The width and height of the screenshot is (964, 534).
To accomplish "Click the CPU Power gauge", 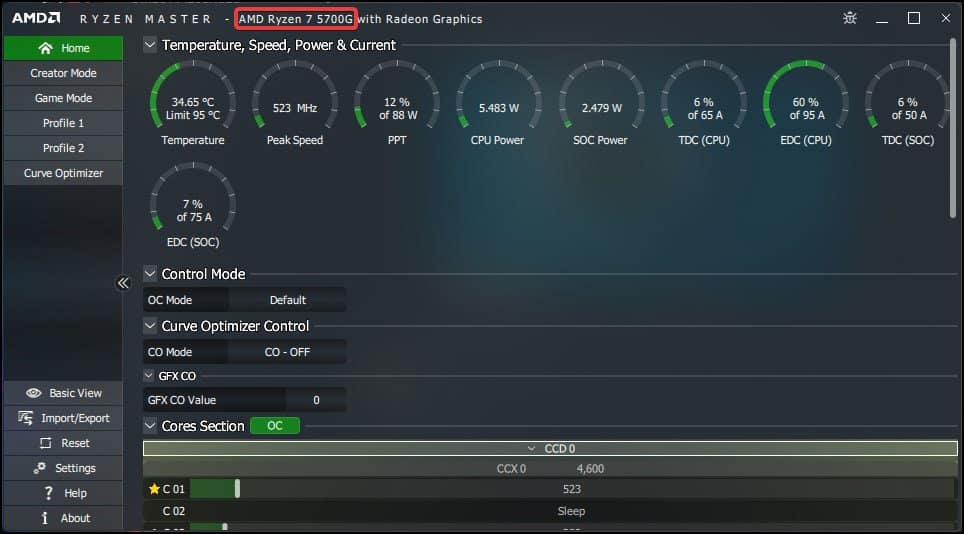I will [499, 103].
